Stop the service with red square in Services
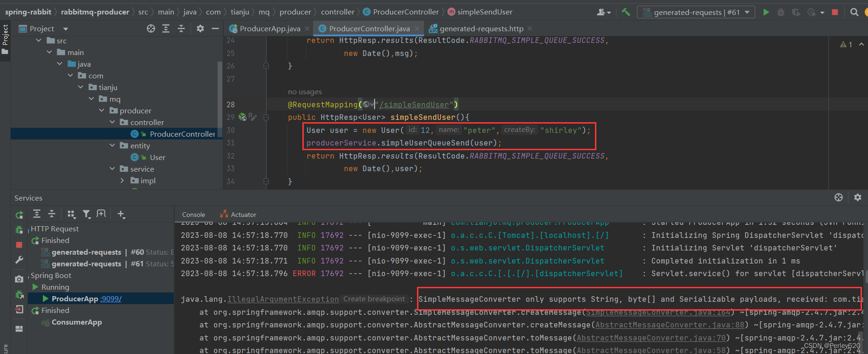The image size is (868, 354). coord(19,244)
